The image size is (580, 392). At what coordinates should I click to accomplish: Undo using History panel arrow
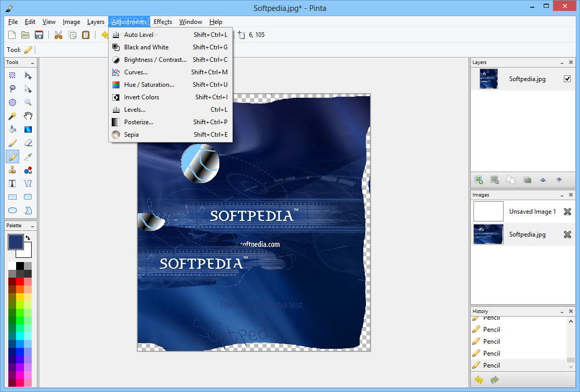(479, 380)
